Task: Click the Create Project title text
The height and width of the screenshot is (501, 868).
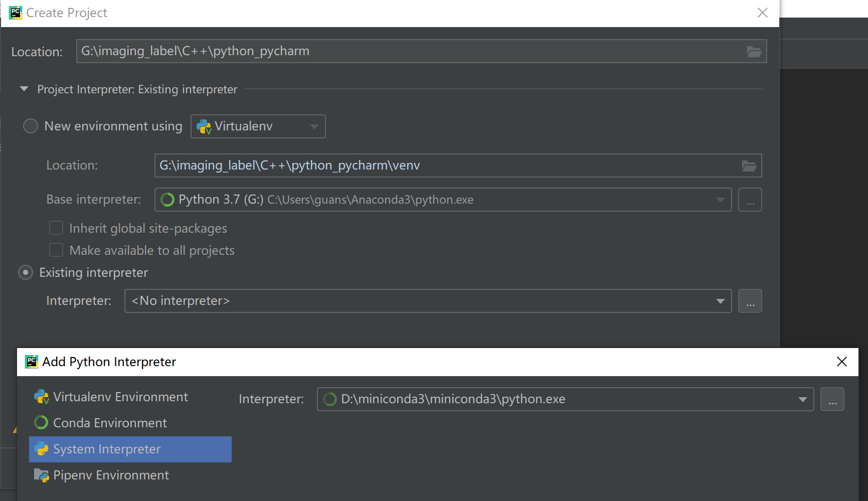Action: [67, 13]
